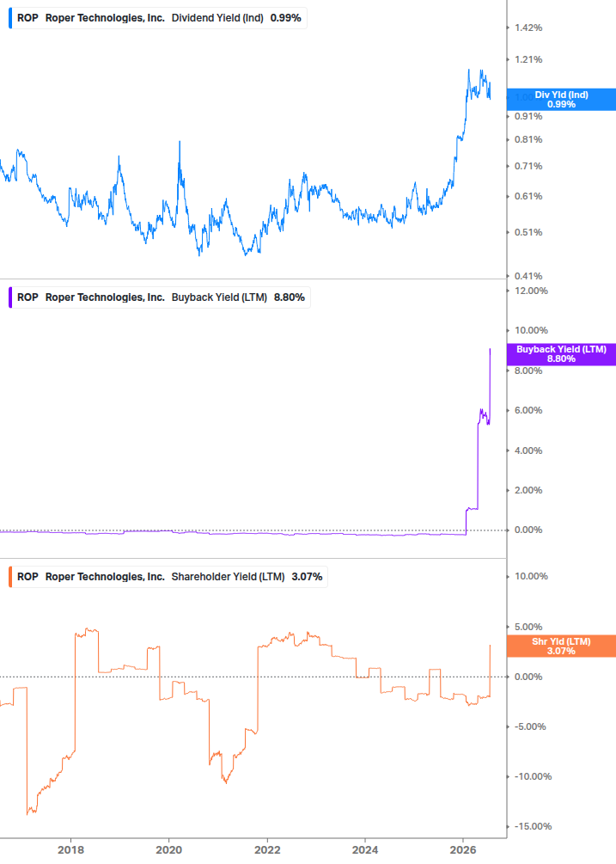The width and height of the screenshot is (616, 864).
Task: Click the 12.00% tick on buyback yield axis
Action: [x=531, y=291]
